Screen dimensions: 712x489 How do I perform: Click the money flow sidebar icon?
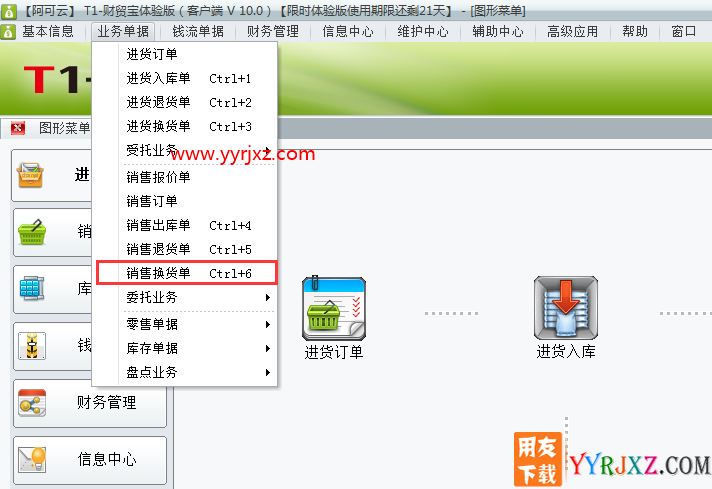[32, 346]
